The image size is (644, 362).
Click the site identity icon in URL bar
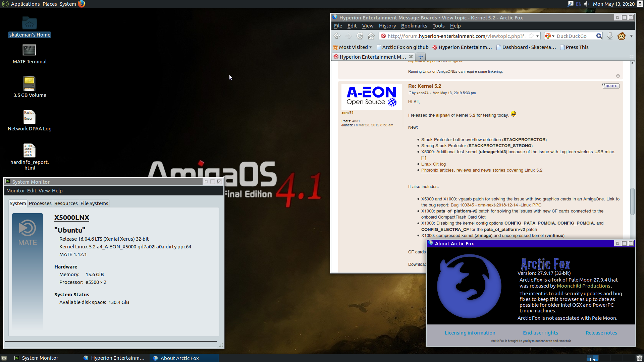coord(383,36)
